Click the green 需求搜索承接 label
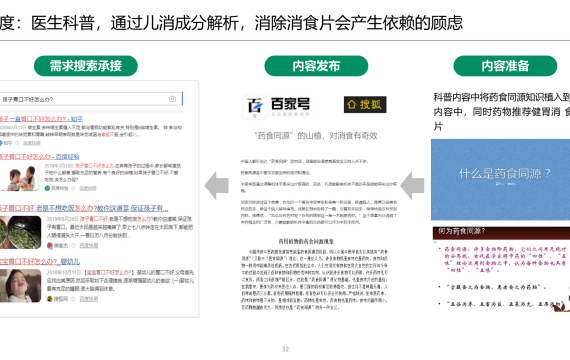 tap(86, 66)
